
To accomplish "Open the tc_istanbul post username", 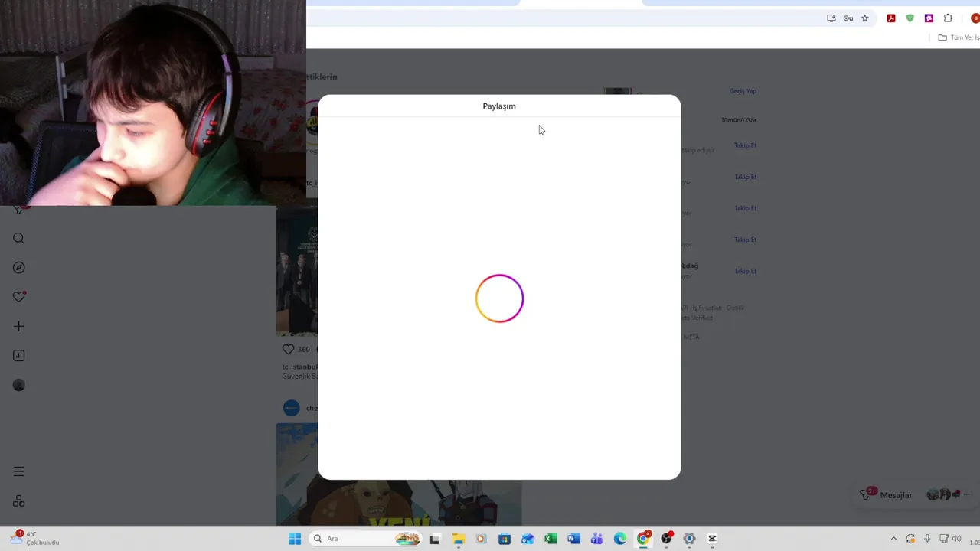I will pos(299,367).
